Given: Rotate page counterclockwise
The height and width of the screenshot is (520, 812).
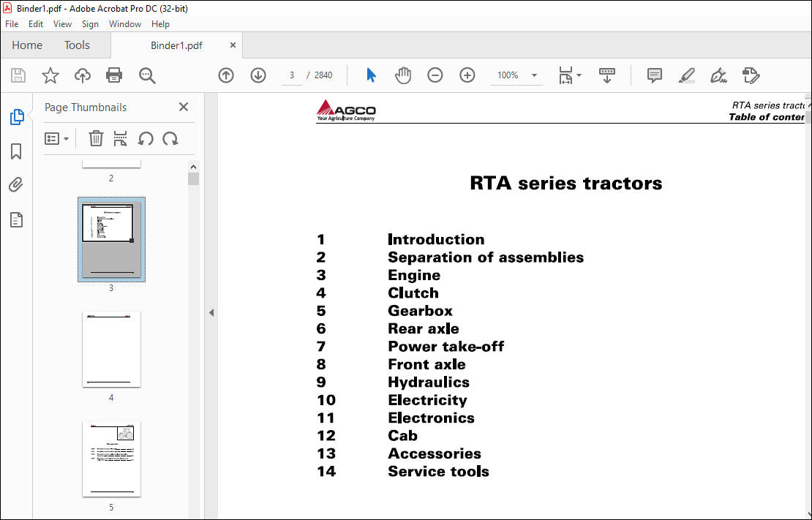Looking at the screenshot, I should [x=146, y=139].
